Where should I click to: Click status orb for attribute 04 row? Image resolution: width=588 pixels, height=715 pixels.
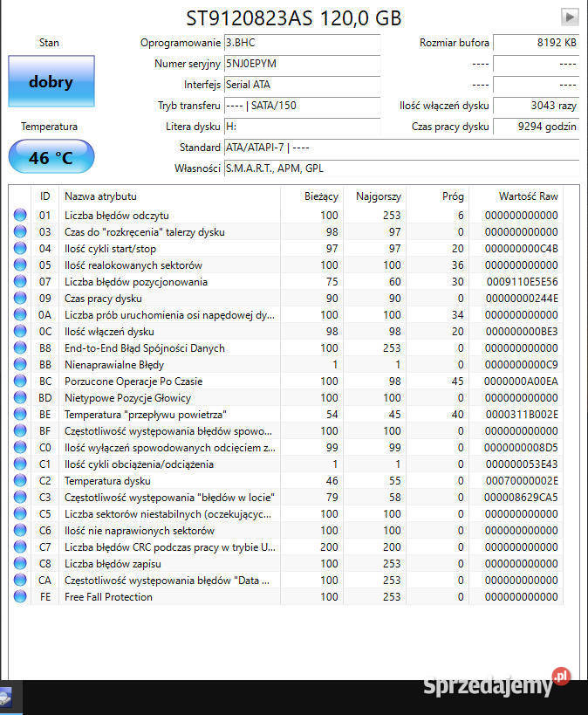20,248
